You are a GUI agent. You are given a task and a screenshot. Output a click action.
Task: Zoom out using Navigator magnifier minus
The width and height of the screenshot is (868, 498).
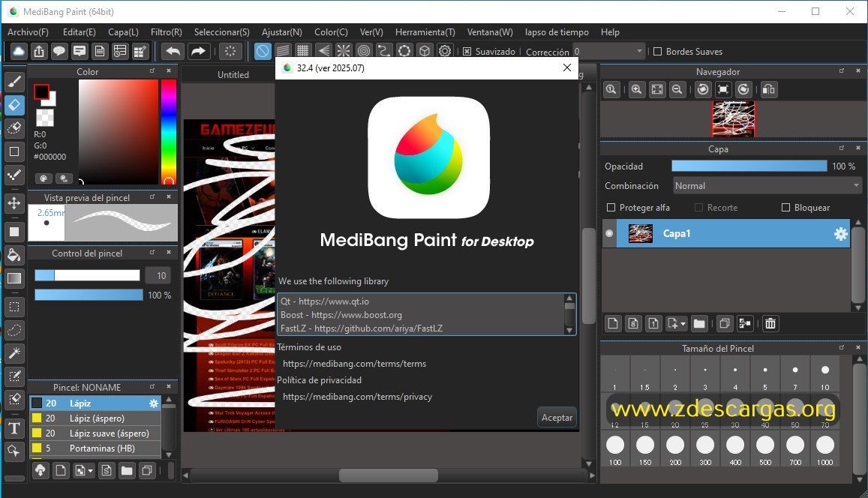tap(677, 90)
